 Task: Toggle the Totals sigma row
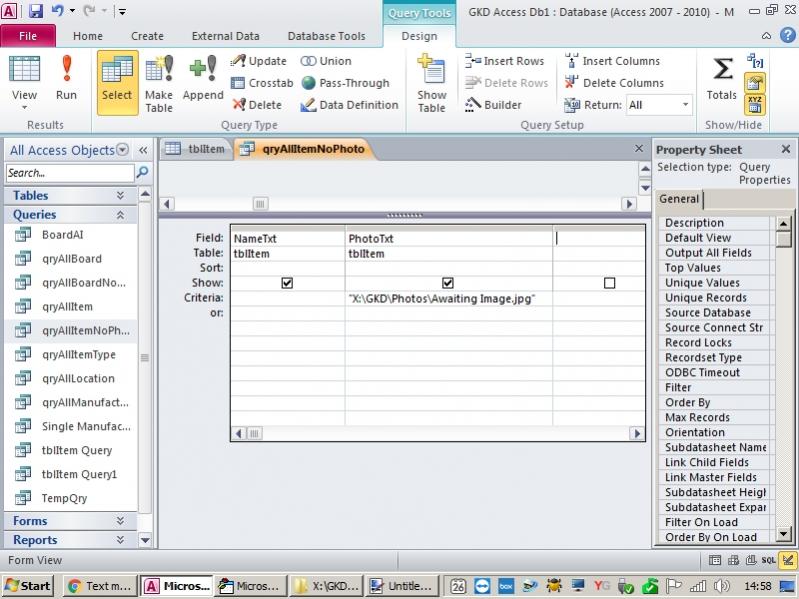point(722,77)
